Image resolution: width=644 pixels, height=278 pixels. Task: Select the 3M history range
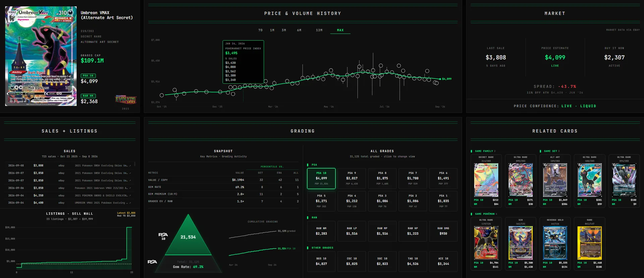pos(284,30)
